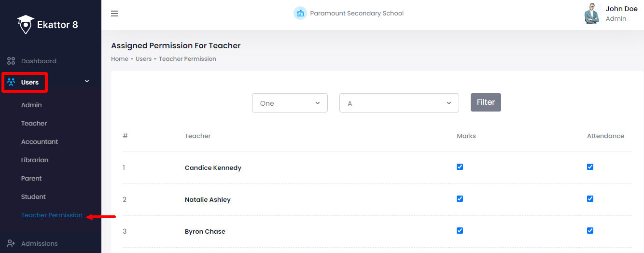Open Teacher Permission sidebar link
The image size is (644, 253).
[x=52, y=215]
